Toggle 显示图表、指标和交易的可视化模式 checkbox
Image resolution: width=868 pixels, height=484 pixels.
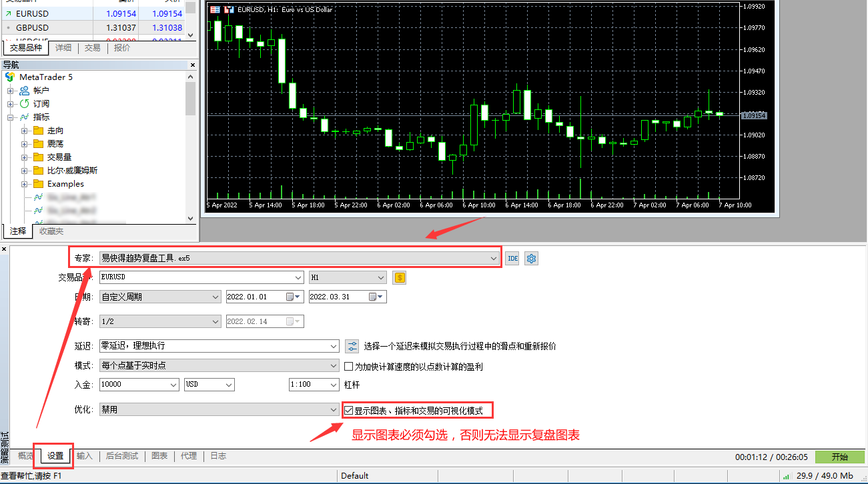pyautogui.click(x=348, y=411)
